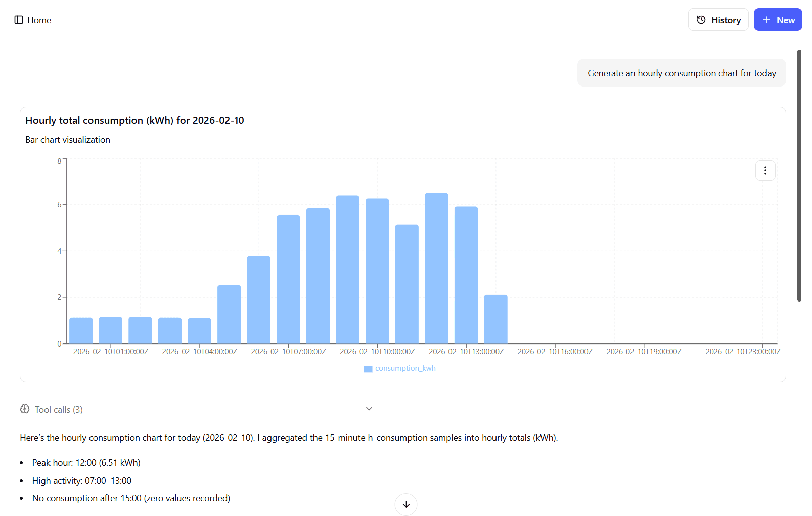Click the consumption_kwh legend color square
The height and width of the screenshot is (516, 812).
click(368, 369)
